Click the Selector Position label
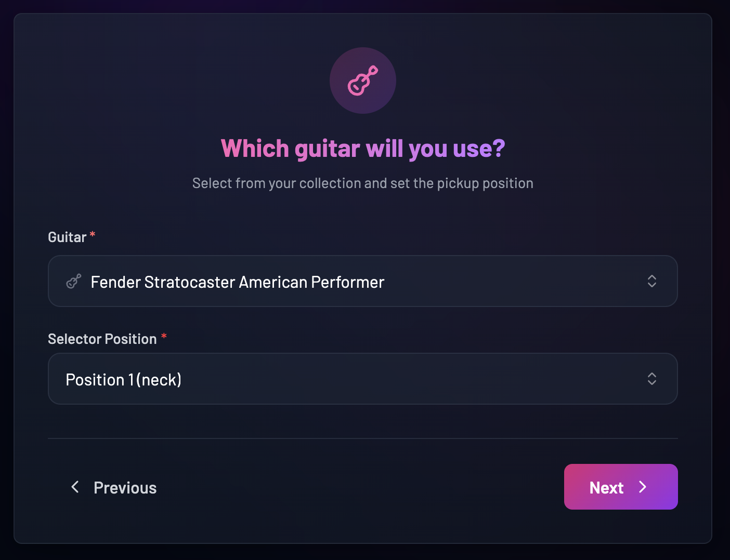The image size is (730, 560). (102, 339)
